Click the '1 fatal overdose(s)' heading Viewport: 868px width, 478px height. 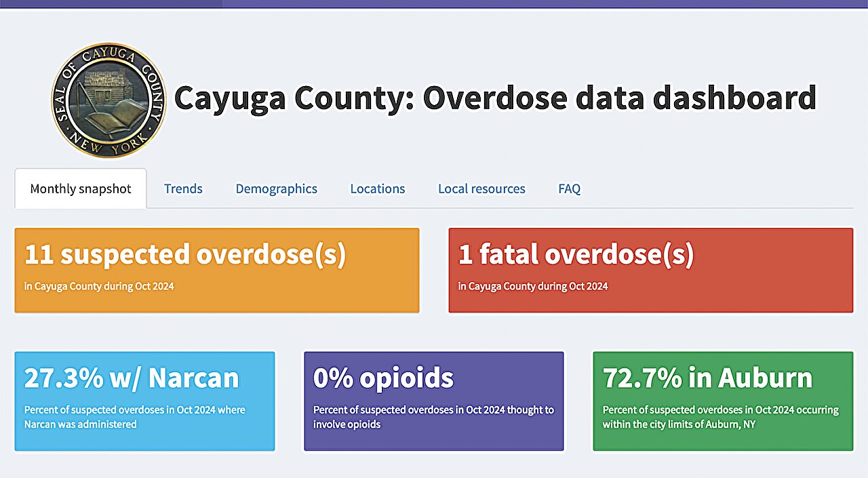(576, 254)
